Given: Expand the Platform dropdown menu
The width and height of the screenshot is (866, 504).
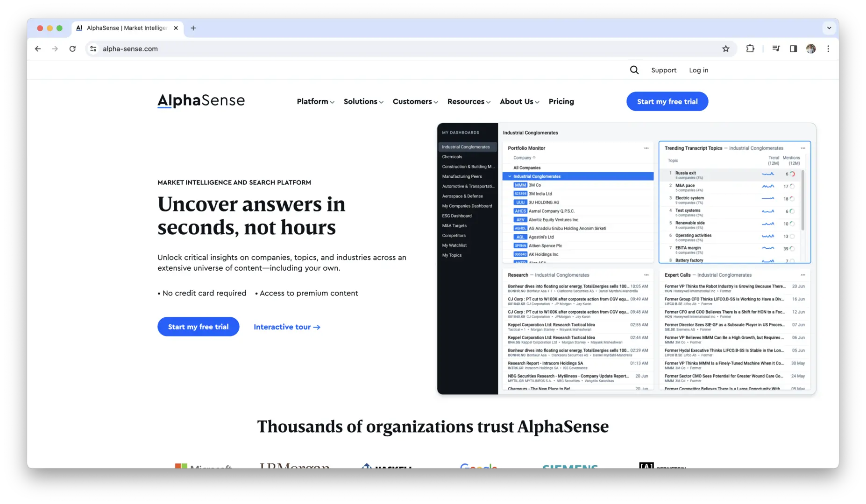Looking at the screenshot, I should coord(316,102).
